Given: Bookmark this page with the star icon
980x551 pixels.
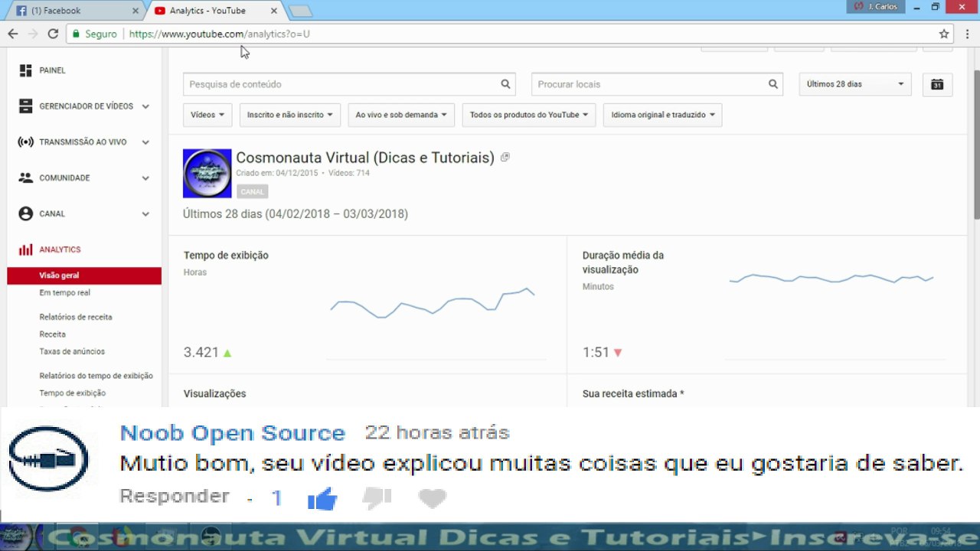Looking at the screenshot, I should coord(944,34).
